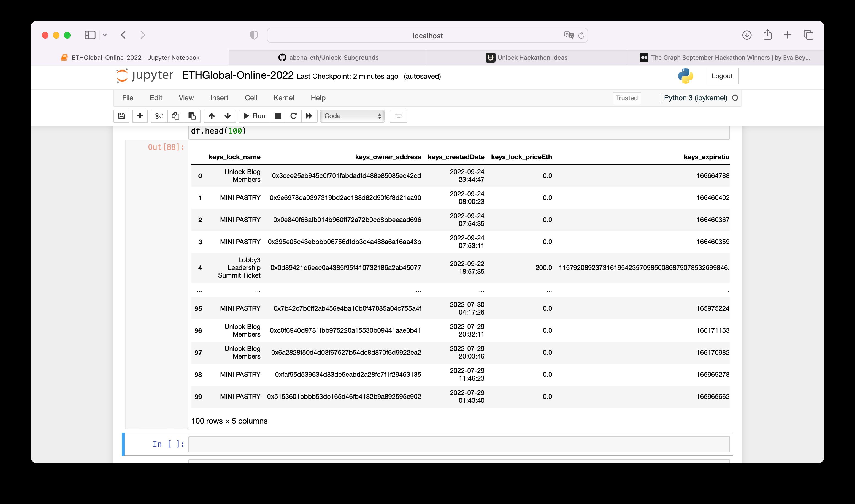Click the keys_owner_address column header
Viewport: 855px width, 504px height.
pyautogui.click(x=388, y=157)
